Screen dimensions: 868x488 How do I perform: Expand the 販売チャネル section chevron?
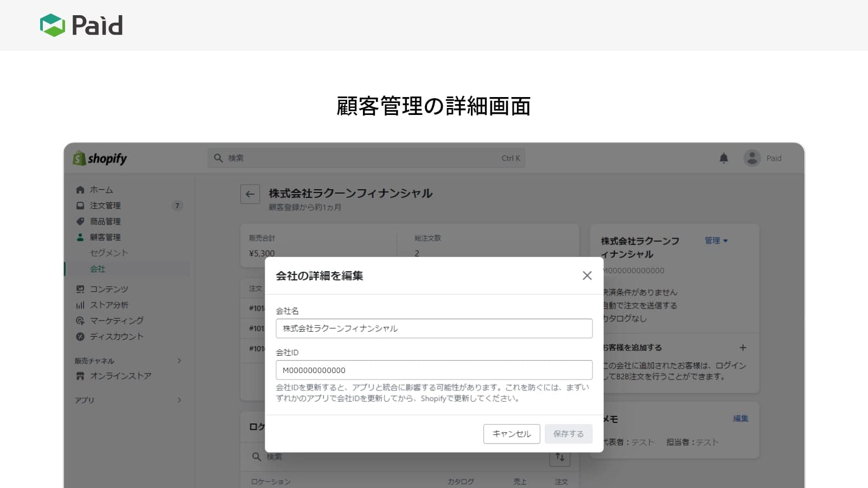(x=179, y=361)
